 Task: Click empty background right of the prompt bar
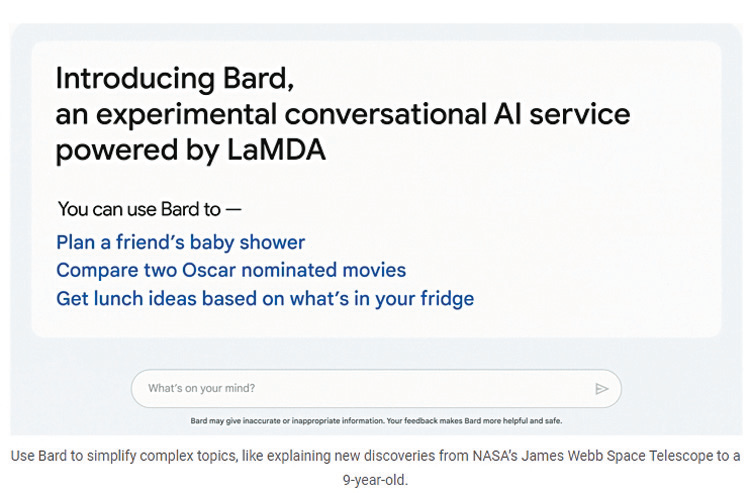(680, 389)
